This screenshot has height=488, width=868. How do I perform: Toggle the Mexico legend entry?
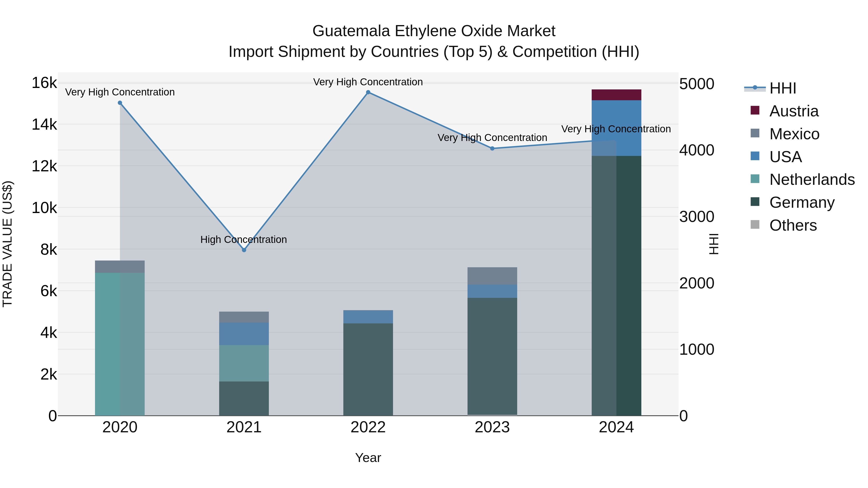pyautogui.click(x=785, y=134)
